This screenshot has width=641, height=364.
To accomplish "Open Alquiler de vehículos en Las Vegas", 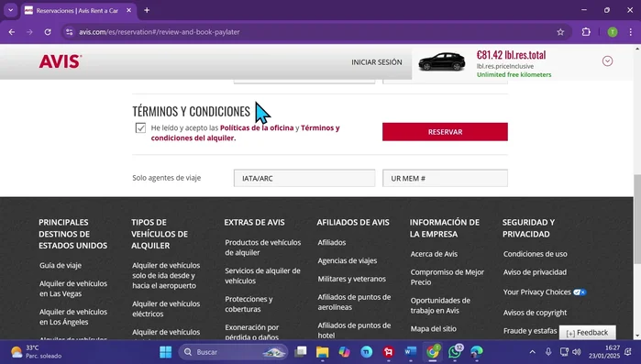I will 73,289.
